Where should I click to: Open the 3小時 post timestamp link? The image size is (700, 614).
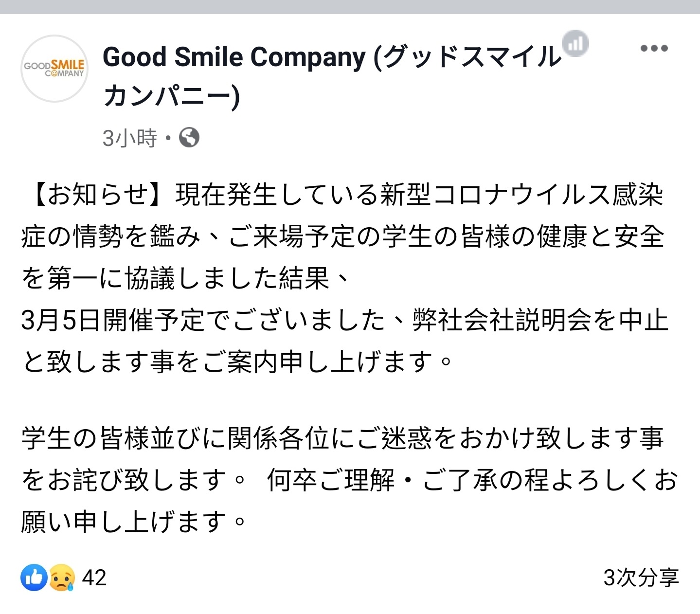pyautogui.click(x=130, y=138)
